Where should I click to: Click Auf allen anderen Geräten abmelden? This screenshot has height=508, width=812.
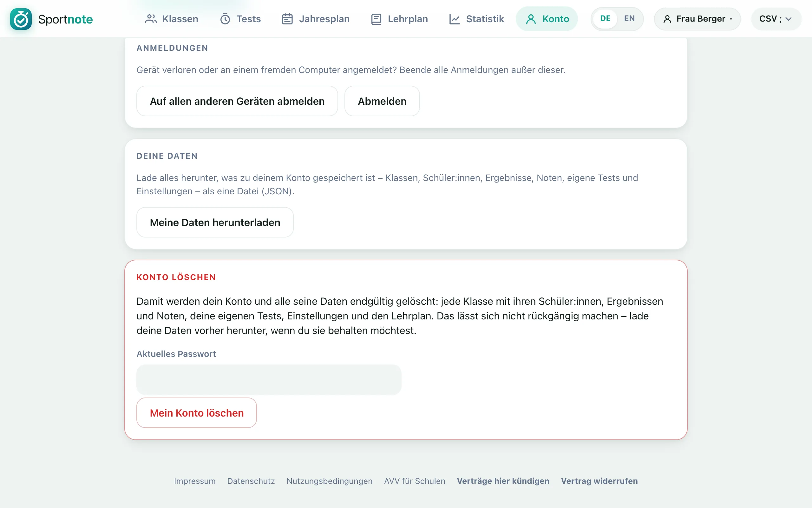tap(237, 101)
